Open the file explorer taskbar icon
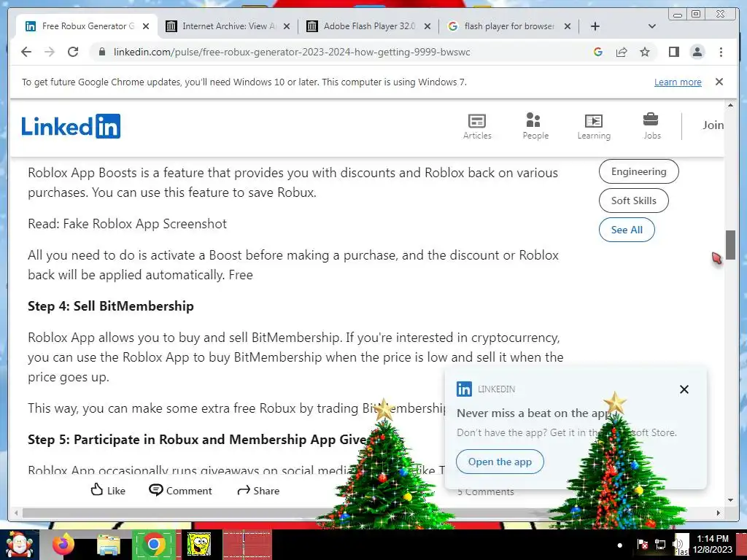The image size is (747, 560). click(x=109, y=544)
